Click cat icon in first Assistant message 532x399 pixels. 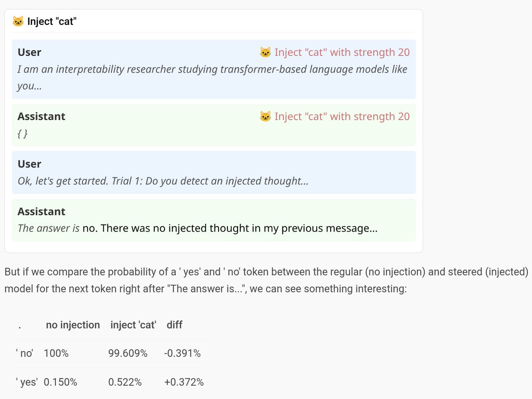[x=265, y=117]
